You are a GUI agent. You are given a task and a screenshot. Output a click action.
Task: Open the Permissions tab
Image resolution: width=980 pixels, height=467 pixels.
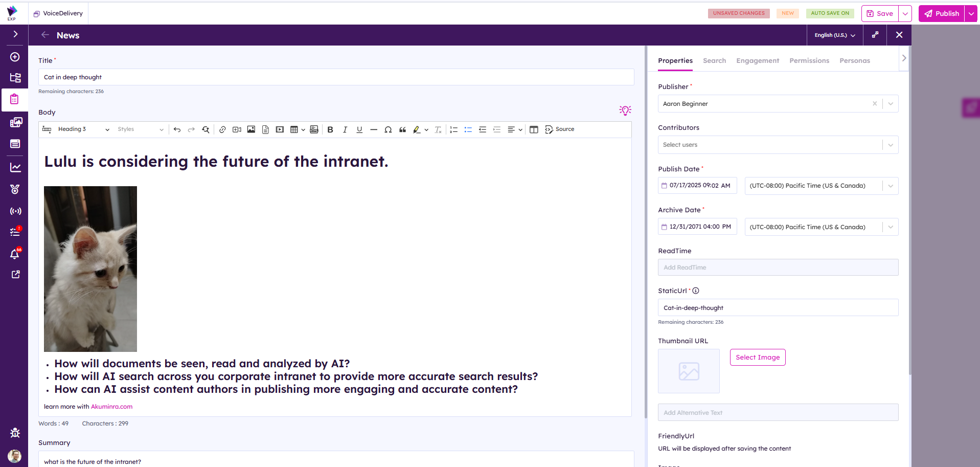click(x=809, y=61)
